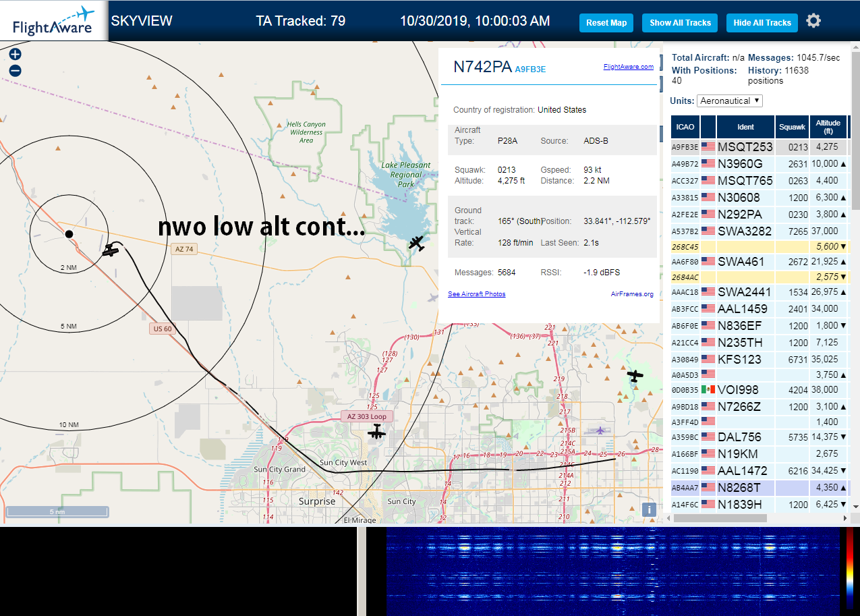The image size is (860, 616).
Task: Click the aircraft list vertical scrollbar thumb
Action: coord(855,132)
